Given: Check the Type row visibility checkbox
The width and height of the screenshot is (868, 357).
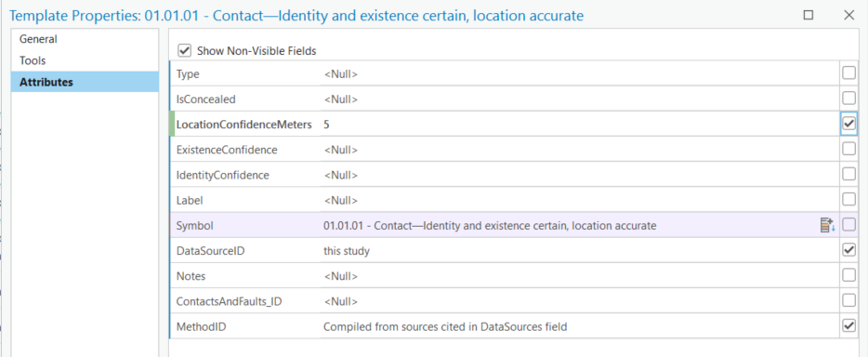Looking at the screenshot, I should tap(848, 73).
